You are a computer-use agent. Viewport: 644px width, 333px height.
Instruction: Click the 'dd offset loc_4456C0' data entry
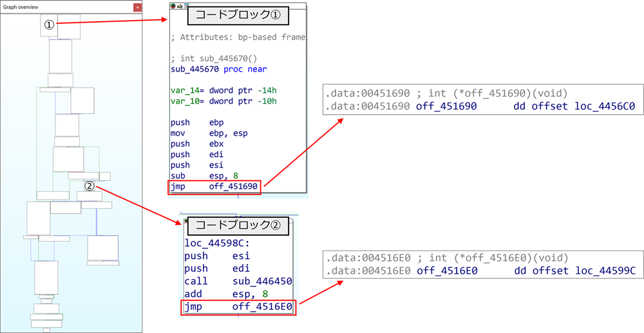tap(574, 107)
